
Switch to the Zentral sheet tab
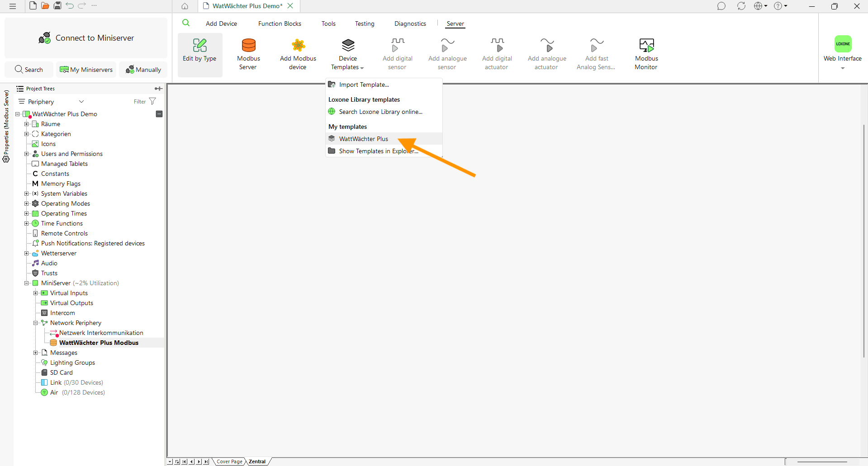tap(257, 461)
